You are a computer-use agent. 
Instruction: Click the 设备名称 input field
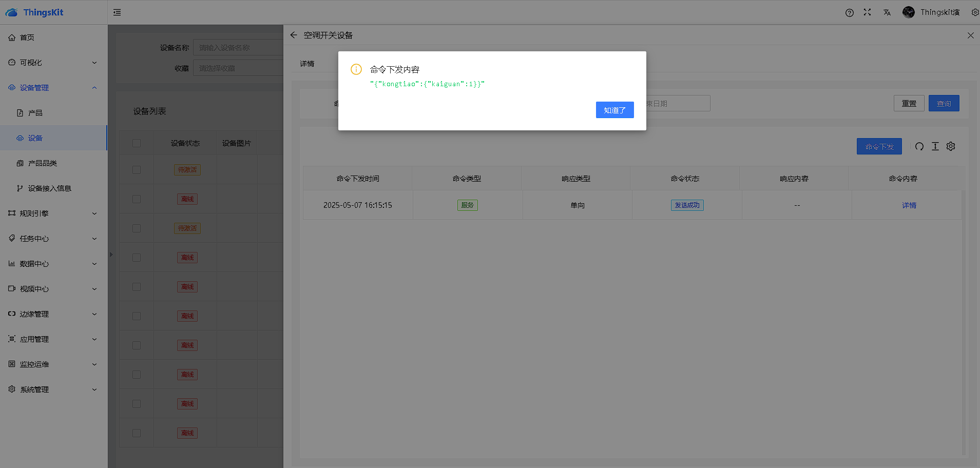(238, 48)
